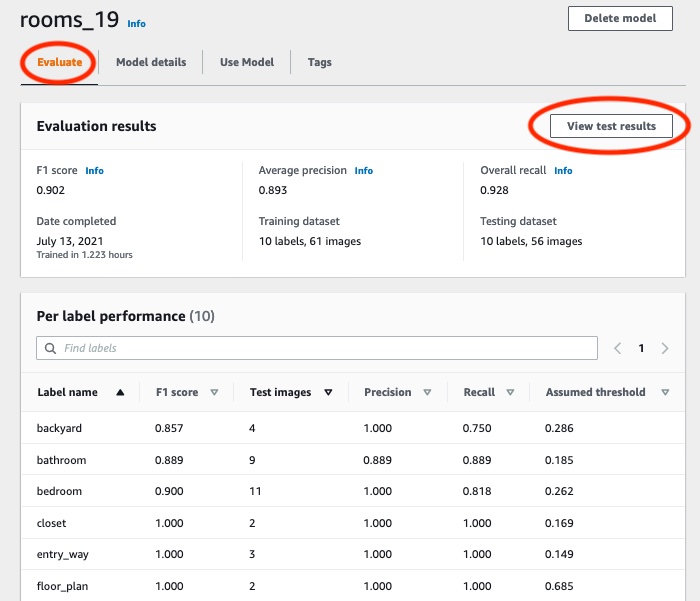Image resolution: width=700 pixels, height=601 pixels.
Task: Focus the Find labels search field
Action: [320, 348]
